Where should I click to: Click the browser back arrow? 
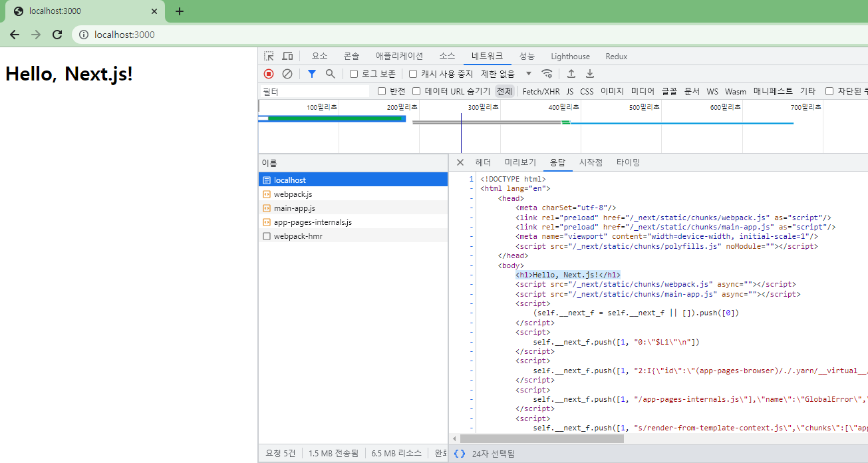[x=14, y=35]
